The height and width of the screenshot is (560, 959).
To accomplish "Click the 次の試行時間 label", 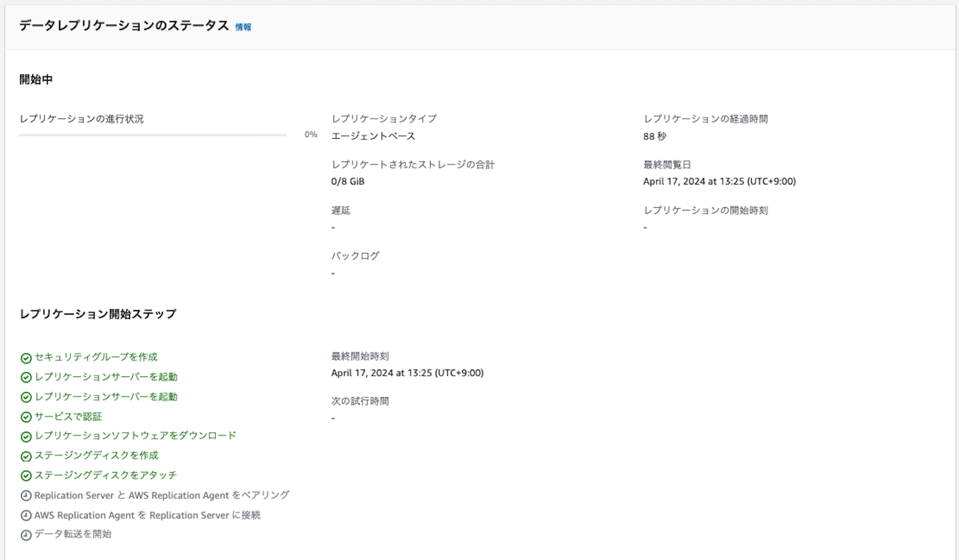I will point(360,401).
